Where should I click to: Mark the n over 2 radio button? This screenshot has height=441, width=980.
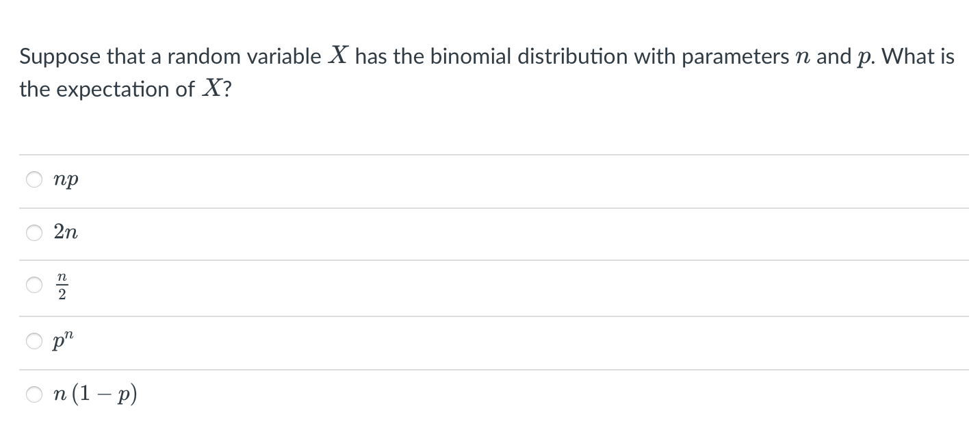tap(34, 286)
